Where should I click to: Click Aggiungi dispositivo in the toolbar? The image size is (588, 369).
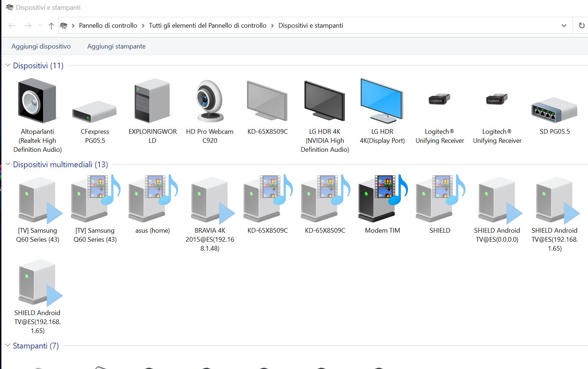pos(41,46)
